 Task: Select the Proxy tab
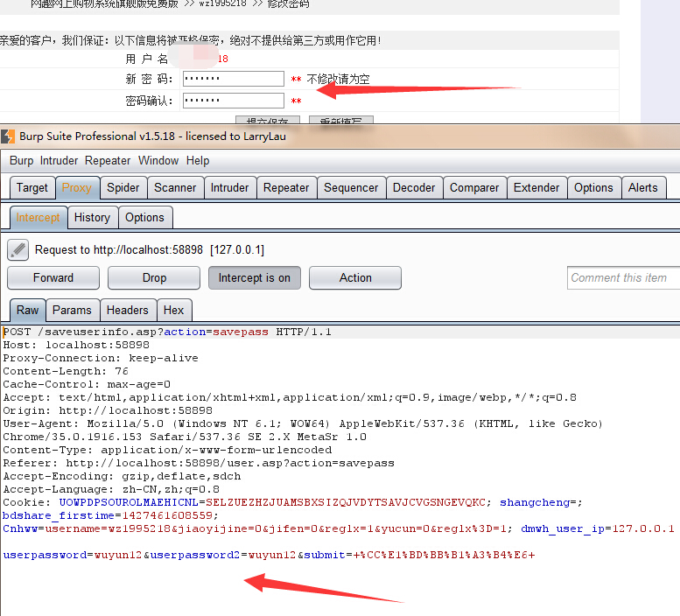[x=77, y=188]
